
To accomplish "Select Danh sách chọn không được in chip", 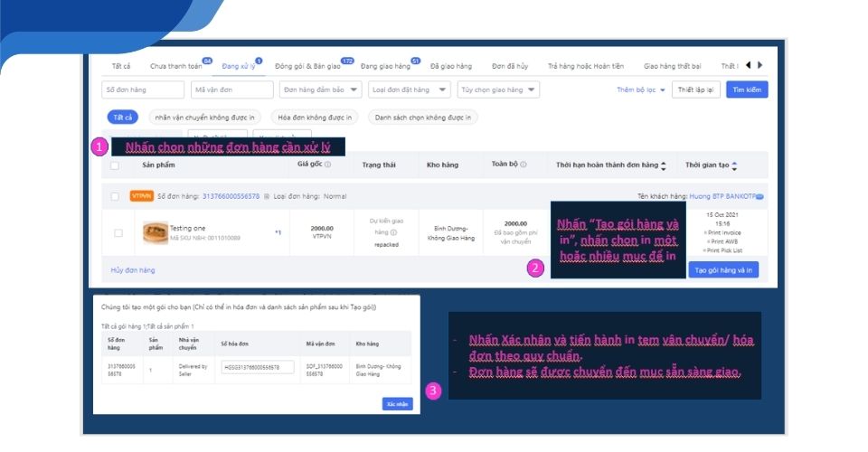I will tap(423, 118).
